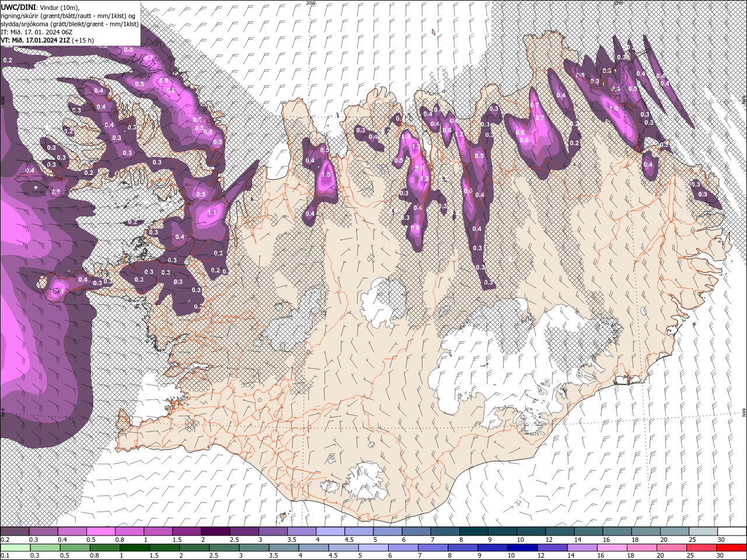Click the 1.0 precipitation label in the northeast
The image size is (747, 560).
pos(613,109)
